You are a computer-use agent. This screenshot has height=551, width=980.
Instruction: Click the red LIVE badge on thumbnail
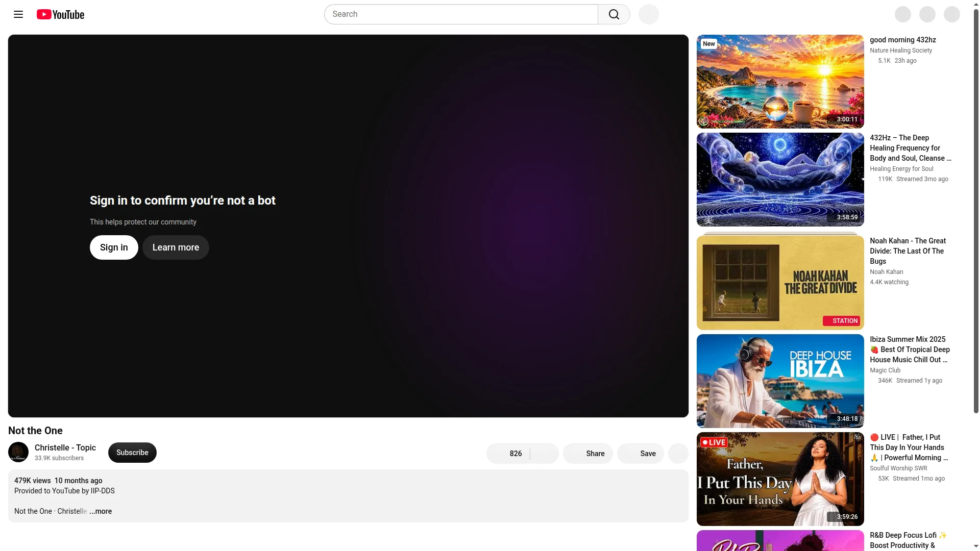point(714,442)
